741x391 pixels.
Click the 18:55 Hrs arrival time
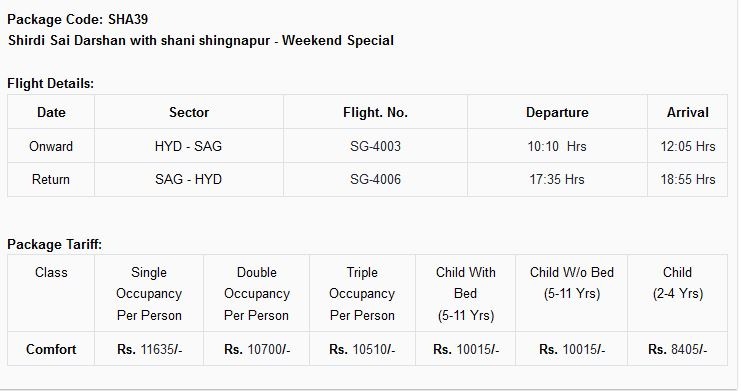click(688, 179)
